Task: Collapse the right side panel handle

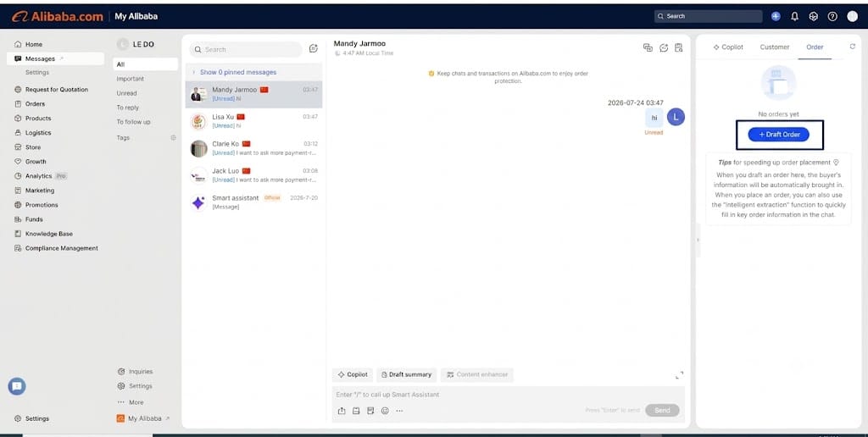Action: [698, 240]
